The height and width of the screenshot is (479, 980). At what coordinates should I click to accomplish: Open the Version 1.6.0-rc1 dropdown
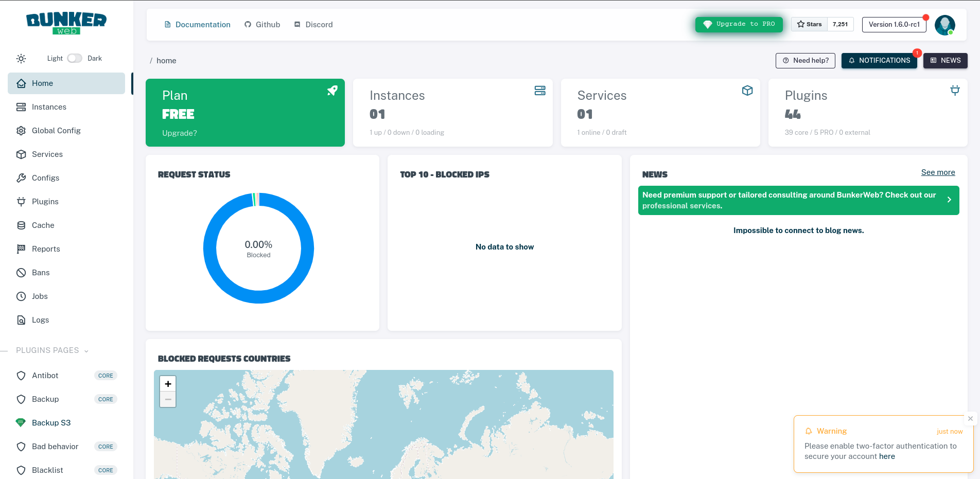894,24
